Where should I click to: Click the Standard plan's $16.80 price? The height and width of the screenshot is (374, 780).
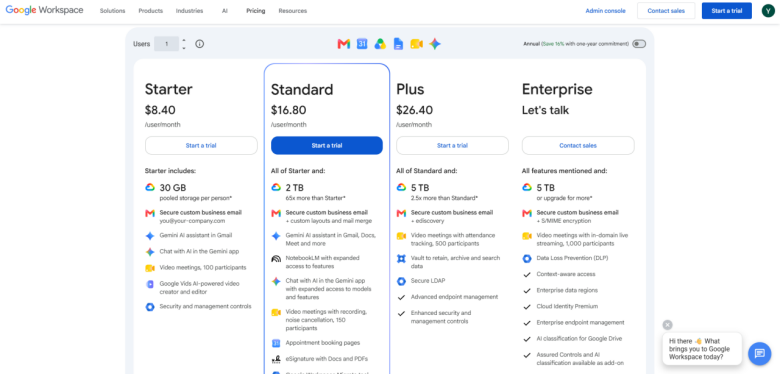point(289,110)
